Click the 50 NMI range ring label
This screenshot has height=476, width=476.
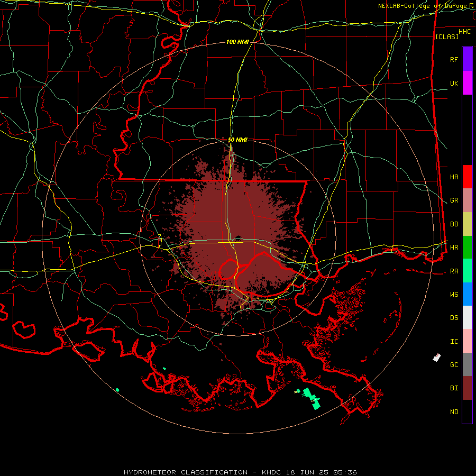[x=237, y=140]
